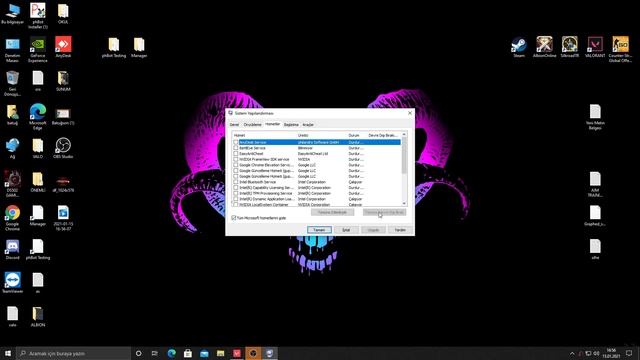This screenshot has width=640, height=360.
Task: Select the Denetim Masası desktop icon
Action: point(12,49)
